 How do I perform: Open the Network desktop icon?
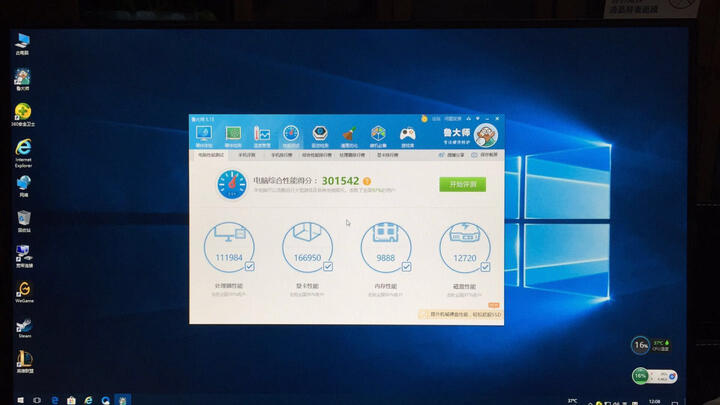23,186
